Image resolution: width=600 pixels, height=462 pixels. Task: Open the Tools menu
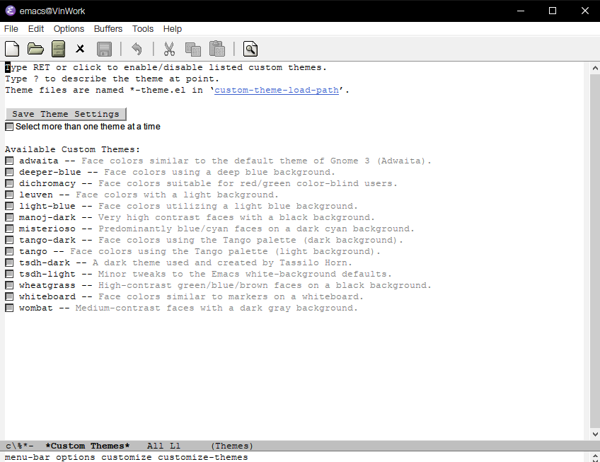(x=143, y=29)
